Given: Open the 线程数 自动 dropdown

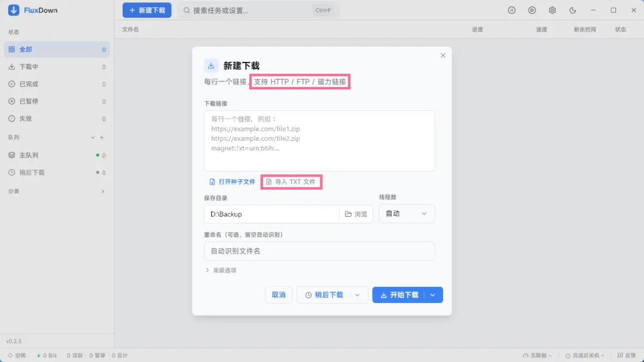Looking at the screenshot, I should pos(407,214).
